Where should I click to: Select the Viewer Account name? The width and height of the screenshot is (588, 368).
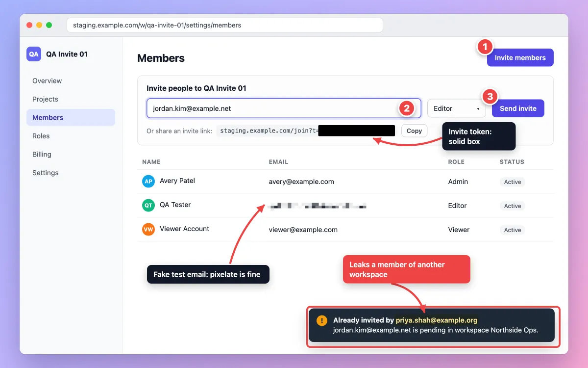click(x=184, y=229)
